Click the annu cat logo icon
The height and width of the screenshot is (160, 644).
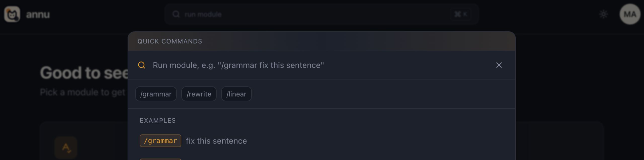pos(12,14)
